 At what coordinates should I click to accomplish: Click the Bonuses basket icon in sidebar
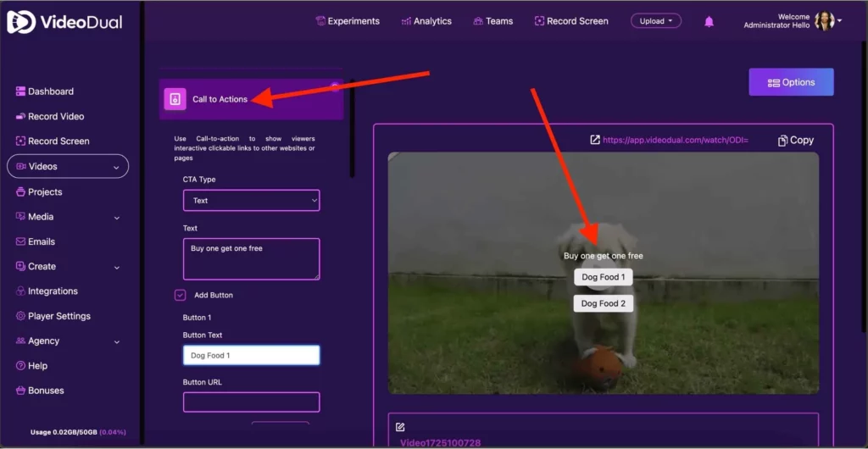click(20, 391)
